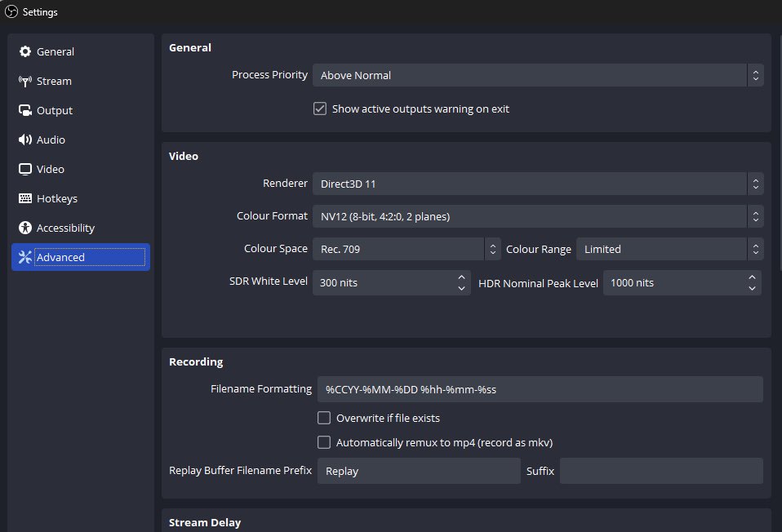
Task: Decrease HDR Nominal Peak Level value
Action: pyautogui.click(x=752, y=288)
